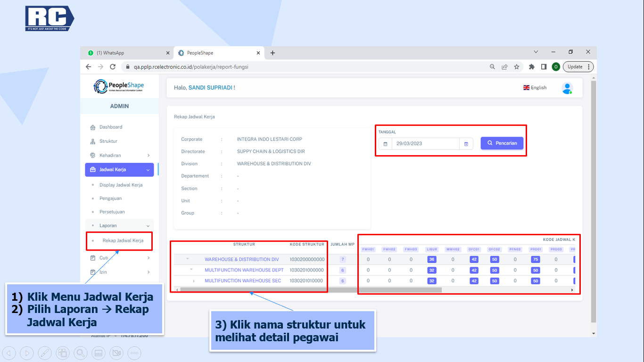This screenshot has width=644, height=362.
Task: Expand the MULTIFUNCTION WAREHOUSE SEC row
Action: pos(194,281)
